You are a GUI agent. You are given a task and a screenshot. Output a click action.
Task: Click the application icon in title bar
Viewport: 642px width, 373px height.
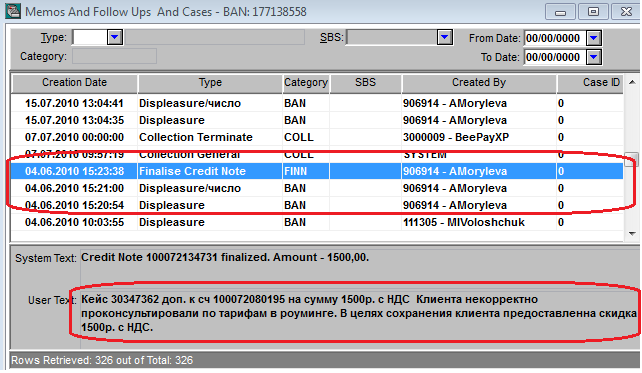(x=12, y=11)
